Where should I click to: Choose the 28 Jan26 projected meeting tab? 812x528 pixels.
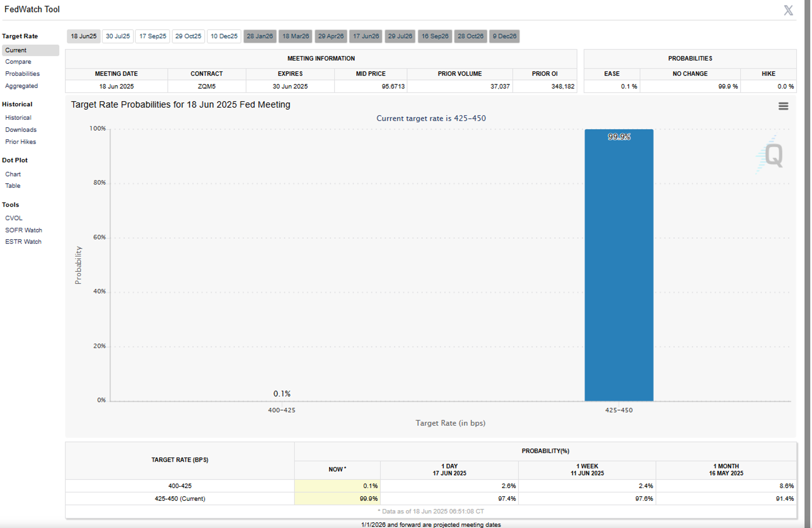[x=260, y=36]
